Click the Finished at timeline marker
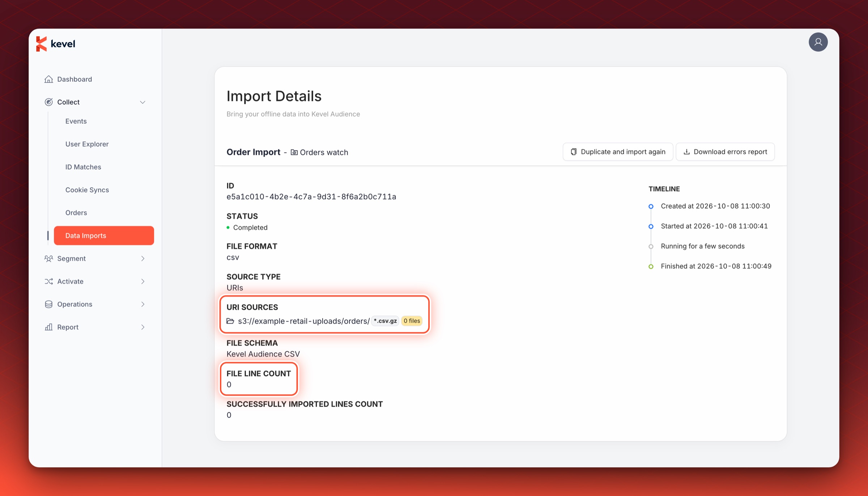Viewport: 868px width, 496px height. pyautogui.click(x=651, y=267)
